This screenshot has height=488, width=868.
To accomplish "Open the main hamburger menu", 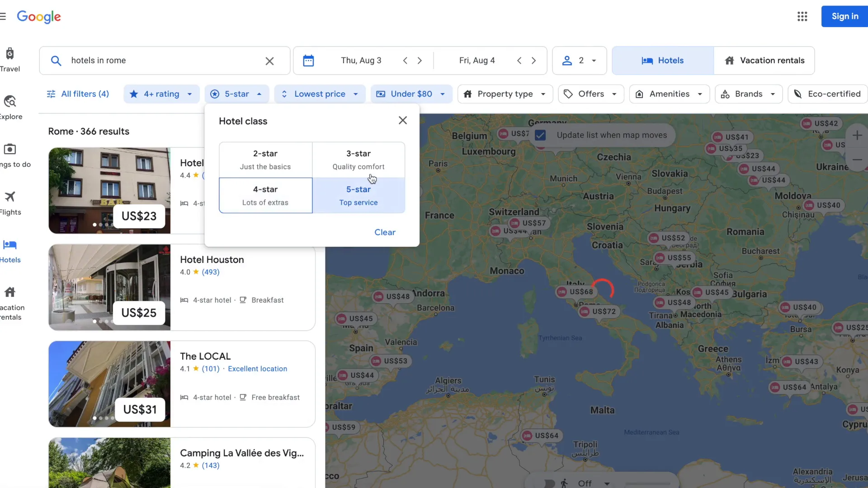I will pyautogui.click(x=3, y=17).
